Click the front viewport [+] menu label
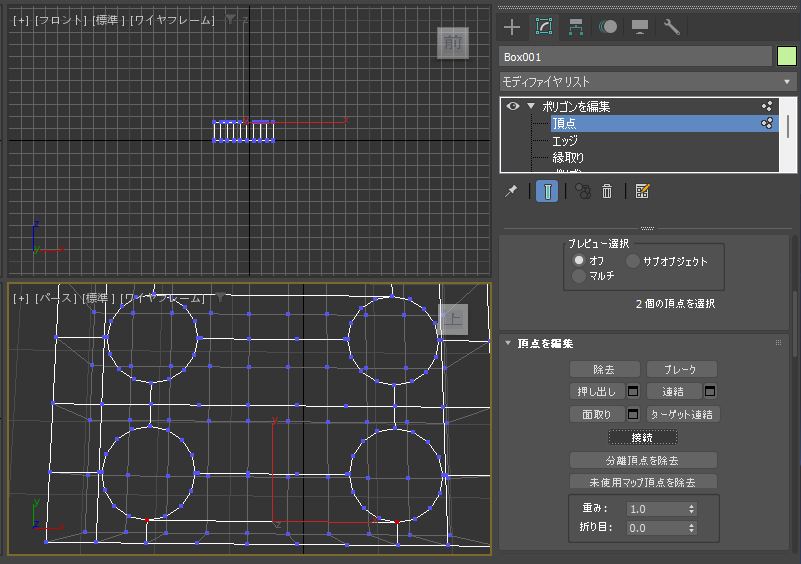 21,20
